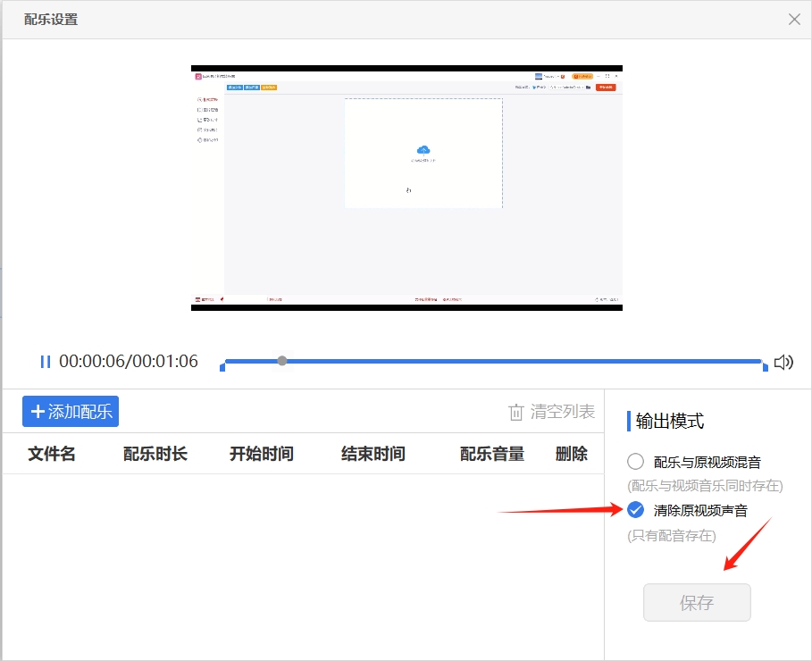Click the 配乐设置 dialog title
This screenshot has width=812, height=661.
click(51, 19)
